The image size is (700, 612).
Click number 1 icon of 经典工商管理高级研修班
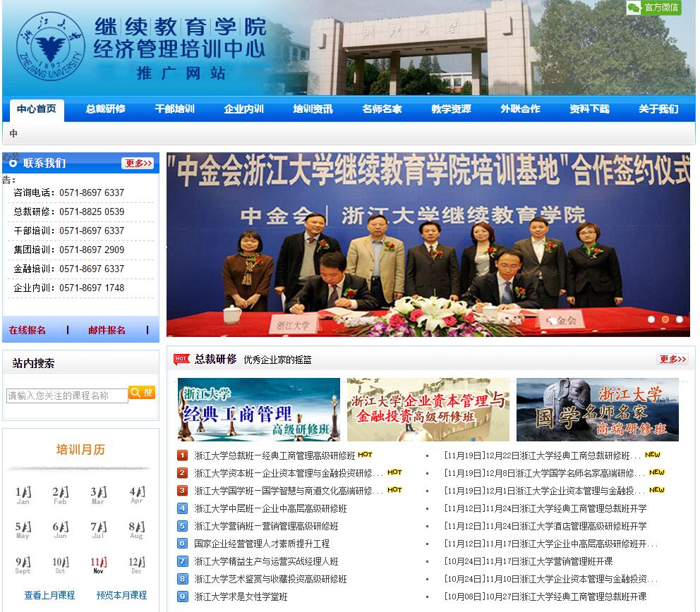click(182, 455)
